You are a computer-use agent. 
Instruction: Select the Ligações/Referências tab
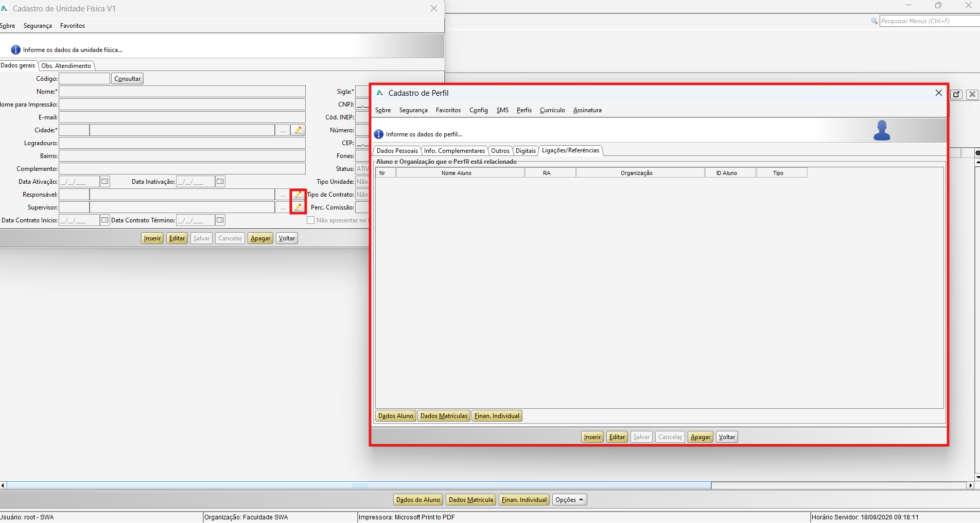tap(570, 150)
